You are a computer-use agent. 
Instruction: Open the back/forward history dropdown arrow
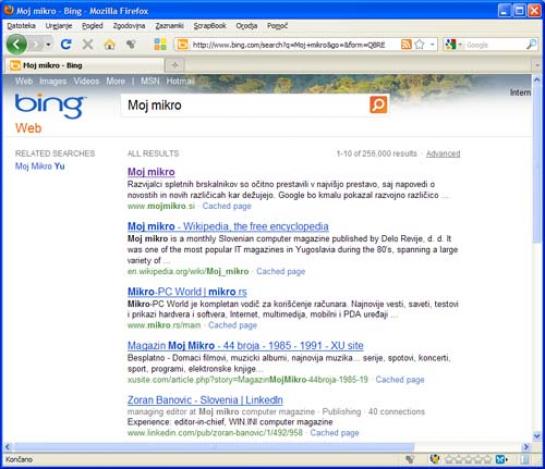tap(48, 45)
